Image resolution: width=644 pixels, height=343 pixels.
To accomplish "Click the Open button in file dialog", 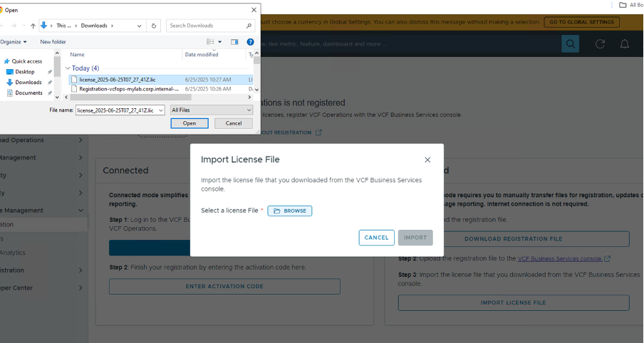I will pyautogui.click(x=189, y=123).
